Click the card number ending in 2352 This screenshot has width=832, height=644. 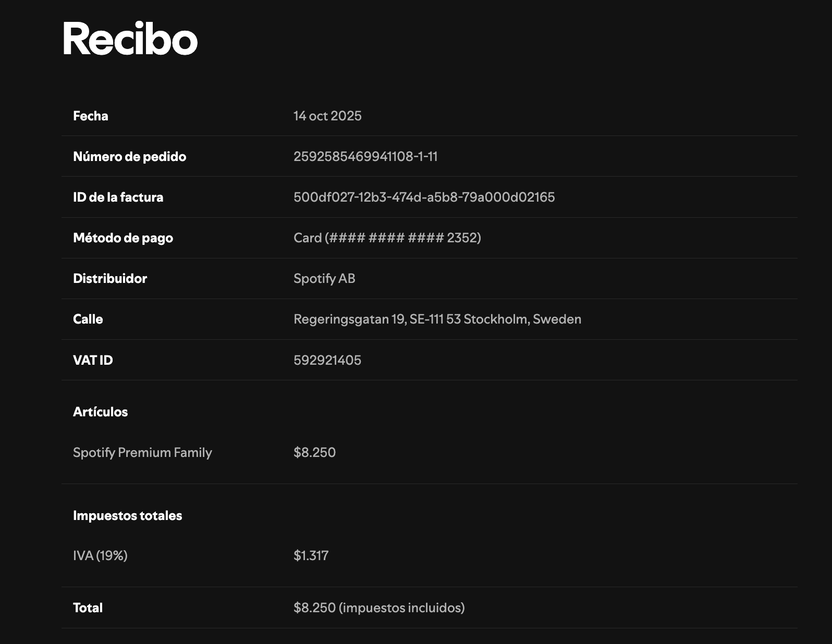click(387, 238)
